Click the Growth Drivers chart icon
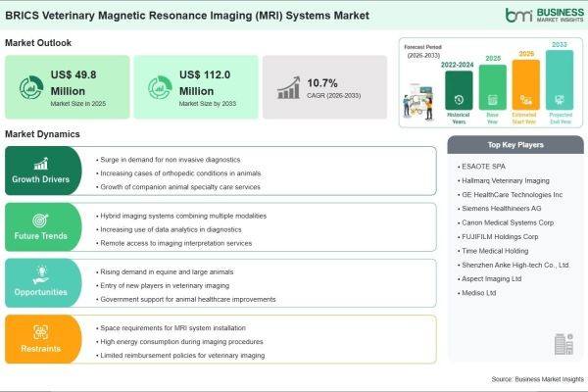The height and width of the screenshot is (392, 588). coord(41,164)
